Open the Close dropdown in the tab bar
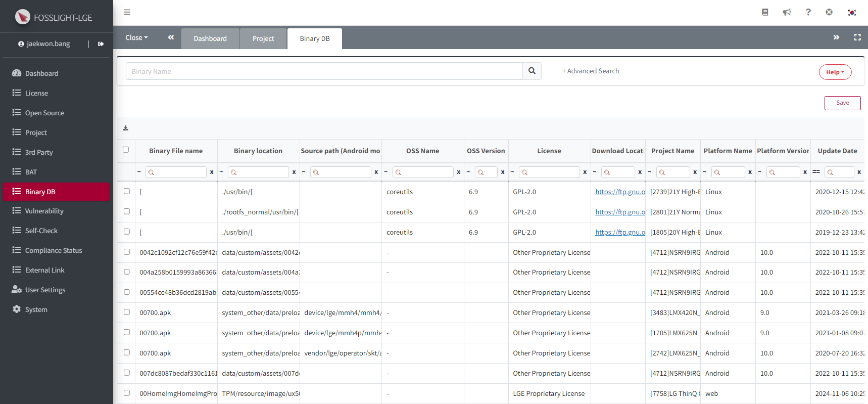This screenshot has width=868, height=404. coord(136,37)
